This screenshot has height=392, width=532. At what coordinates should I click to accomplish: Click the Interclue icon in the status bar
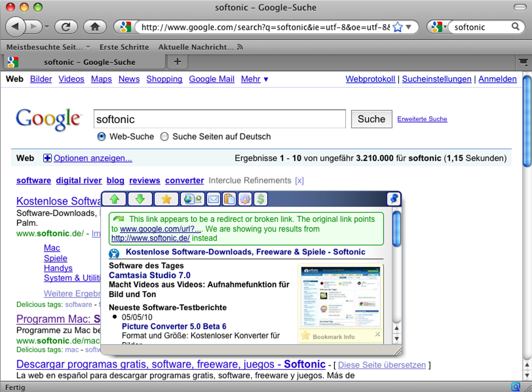click(516, 387)
